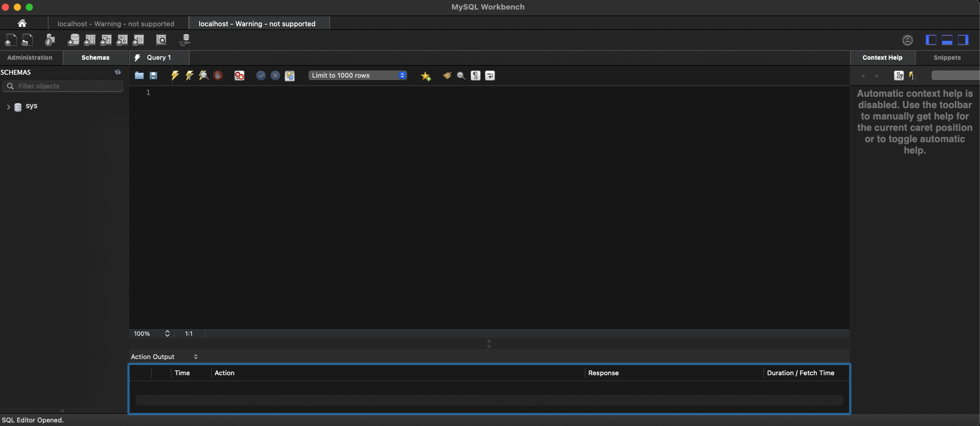Reconnect to the DBMS icon

click(x=185, y=40)
